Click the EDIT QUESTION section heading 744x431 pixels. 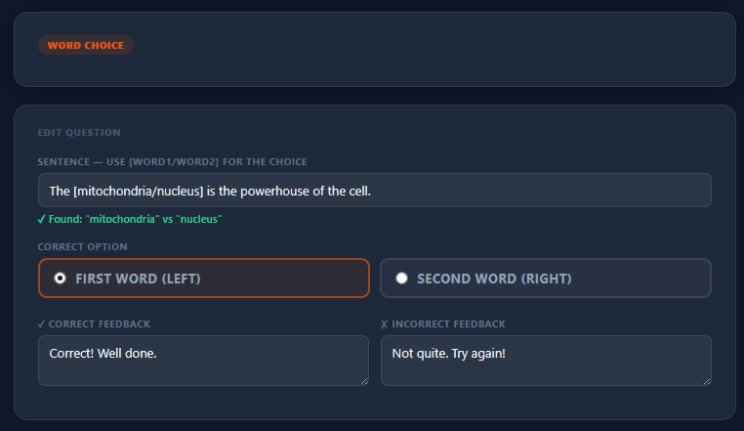pos(79,132)
